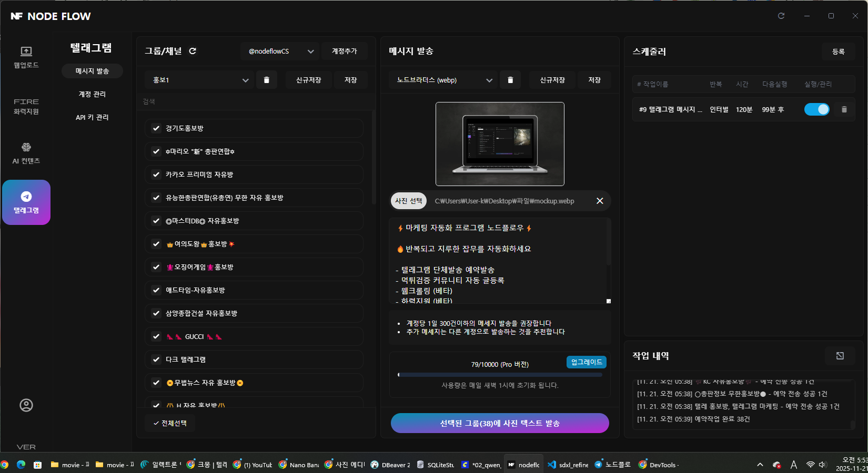This screenshot has height=473, width=868.
Task: Go to 계정 관리 menu
Action: click(92, 94)
